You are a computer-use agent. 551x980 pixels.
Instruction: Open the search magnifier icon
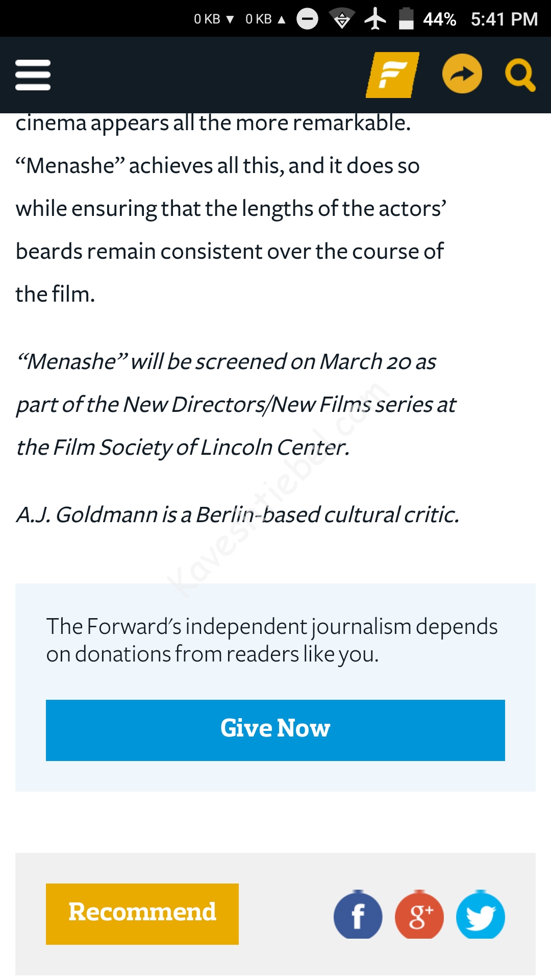tap(520, 76)
